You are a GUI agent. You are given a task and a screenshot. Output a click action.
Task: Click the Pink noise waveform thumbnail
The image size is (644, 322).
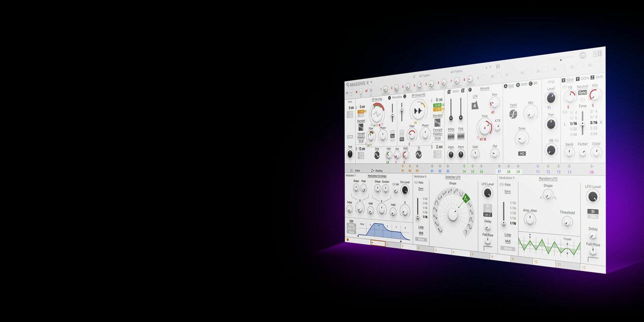[461, 136]
